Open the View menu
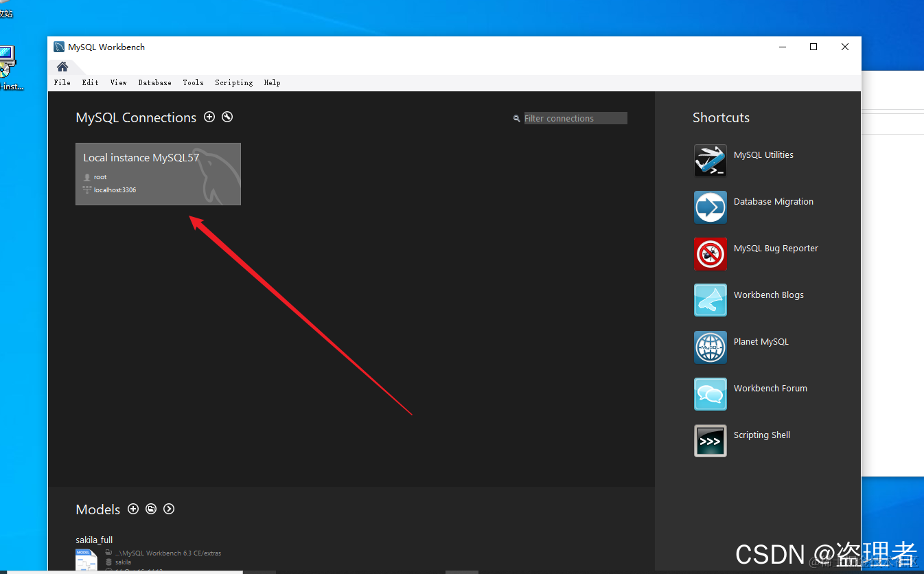The image size is (924, 574). point(118,82)
